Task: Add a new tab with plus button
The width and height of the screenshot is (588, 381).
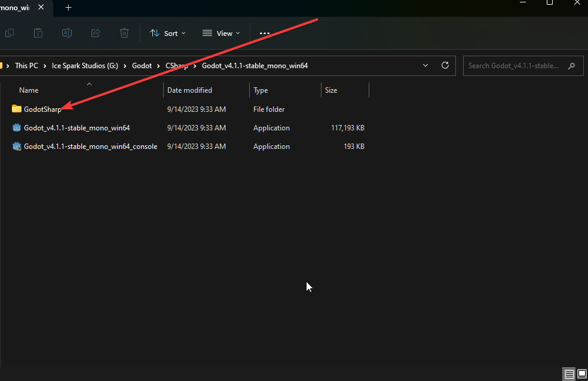Action: point(68,8)
